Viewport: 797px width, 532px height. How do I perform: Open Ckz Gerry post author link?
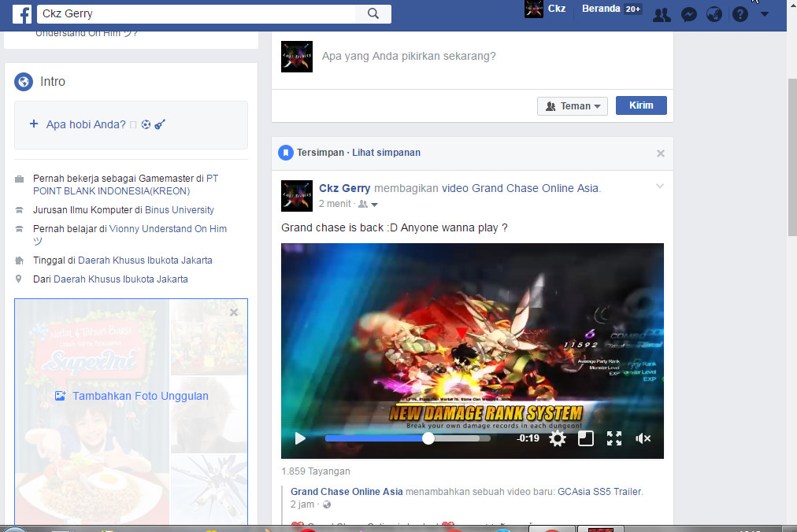(x=345, y=188)
